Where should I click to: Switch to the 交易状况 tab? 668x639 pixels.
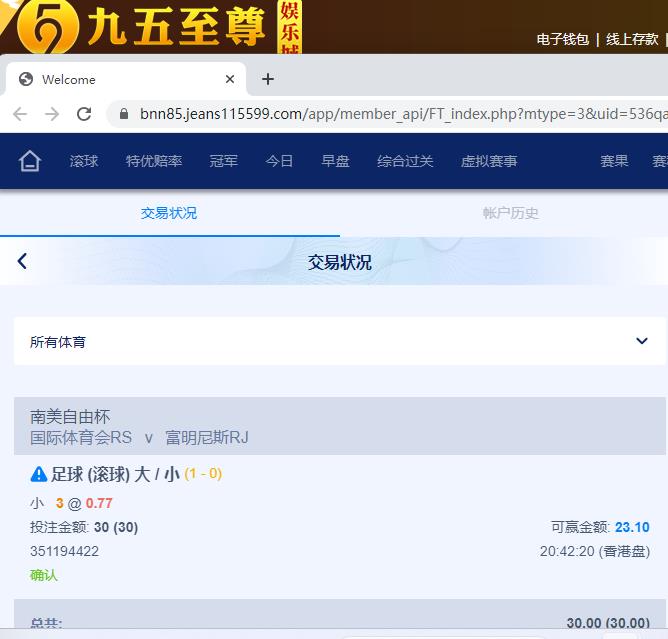coord(169,213)
